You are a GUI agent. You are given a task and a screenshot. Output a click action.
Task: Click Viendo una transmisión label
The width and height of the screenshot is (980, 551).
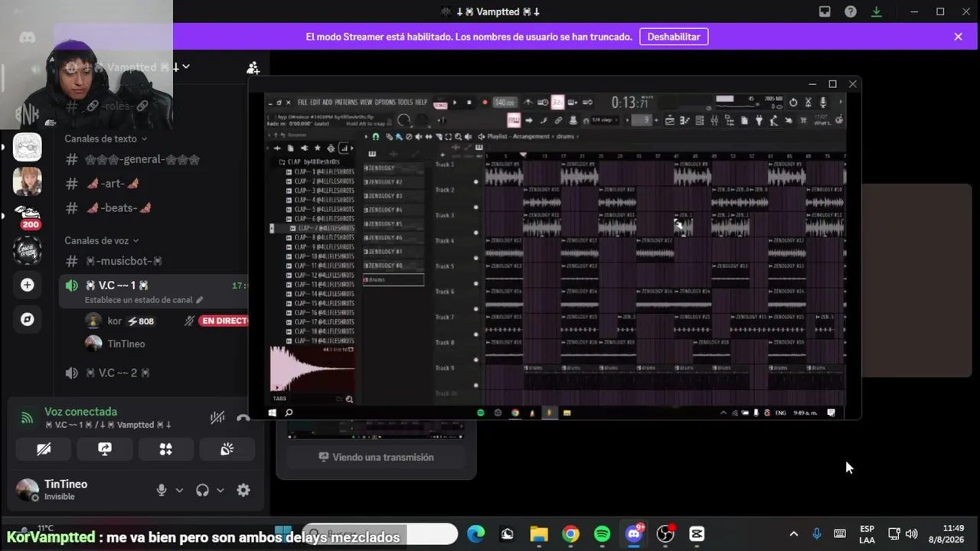point(376,458)
